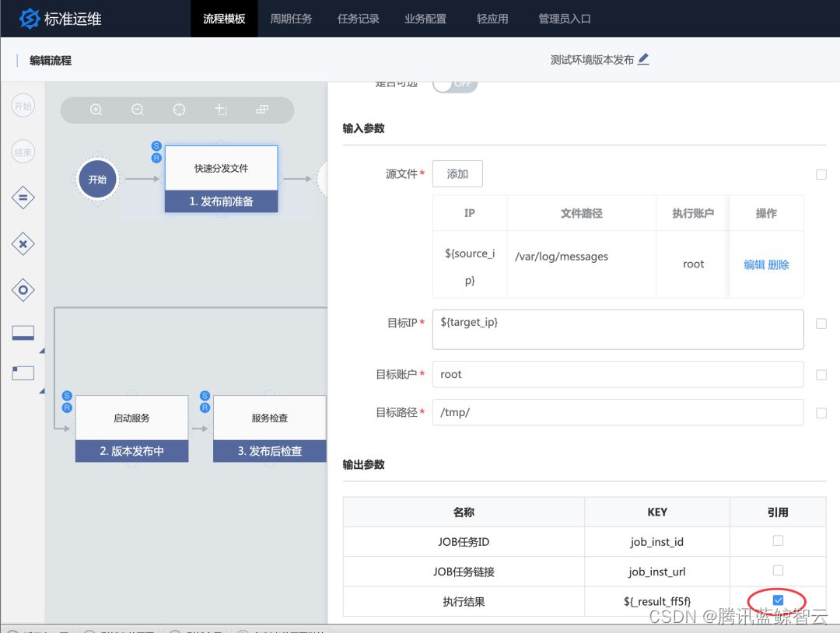Viewport: 840px width, 633px height.
Task: Click the reset view icon in canvas toolbar
Action: coord(179,110)
